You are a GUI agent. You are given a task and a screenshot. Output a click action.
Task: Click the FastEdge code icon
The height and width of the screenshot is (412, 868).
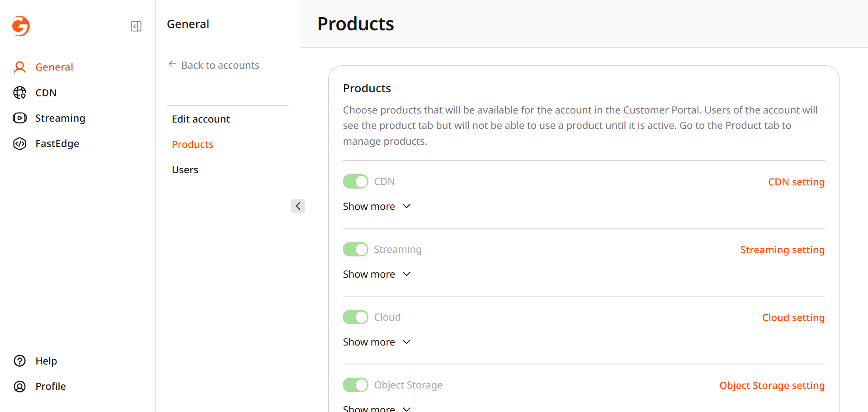(19, 143)
